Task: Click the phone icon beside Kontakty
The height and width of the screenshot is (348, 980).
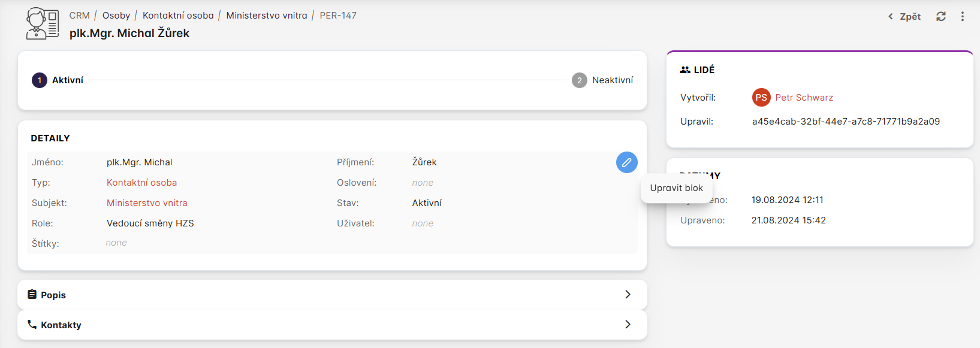Action: tap(32, 325)
